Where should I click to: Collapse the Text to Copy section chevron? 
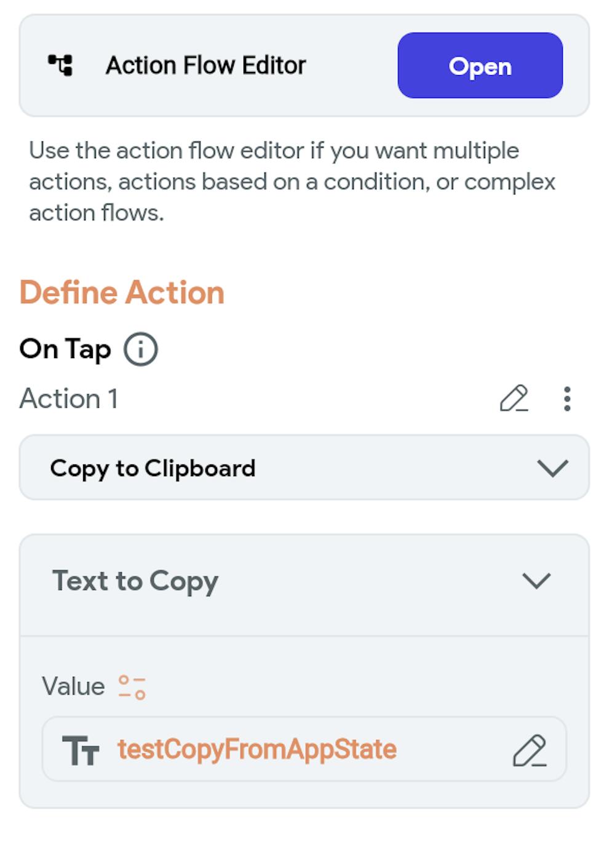pos(536,581)
